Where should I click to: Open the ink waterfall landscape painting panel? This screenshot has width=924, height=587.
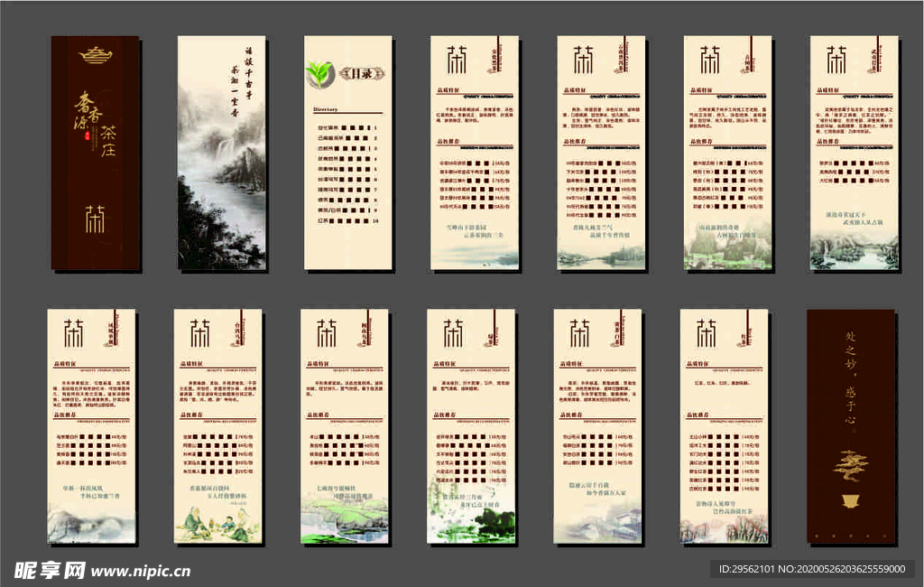click(x=222, y=153)
